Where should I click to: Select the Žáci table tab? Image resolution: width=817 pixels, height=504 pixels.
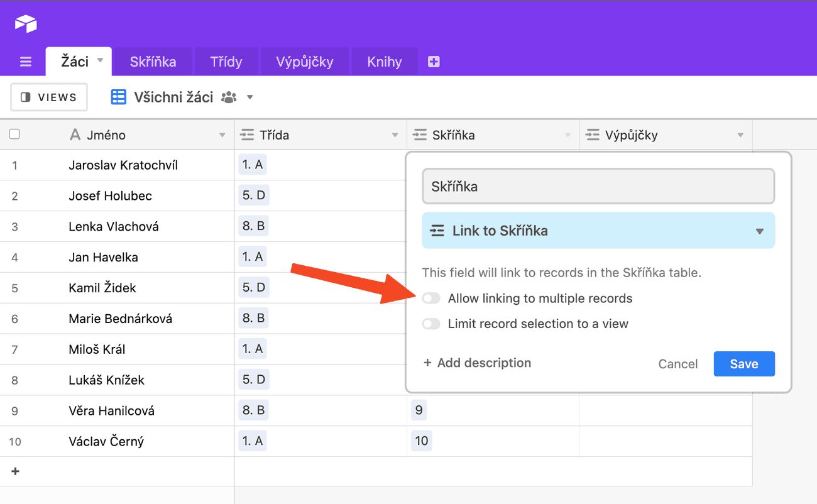[74, 62]
